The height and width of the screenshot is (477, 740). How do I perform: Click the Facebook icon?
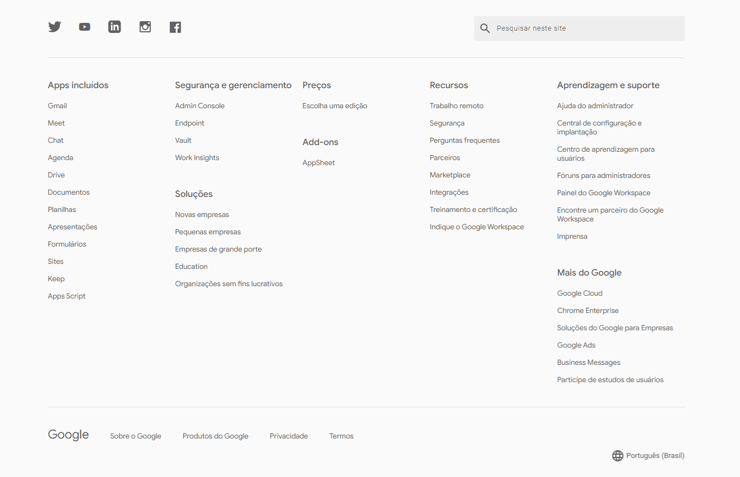click(x=175, y=27)
